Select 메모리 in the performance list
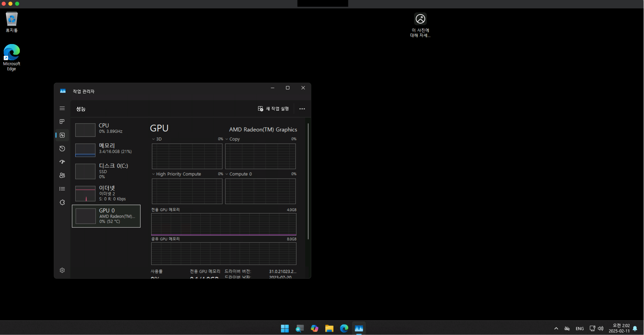 pos(106,149)
